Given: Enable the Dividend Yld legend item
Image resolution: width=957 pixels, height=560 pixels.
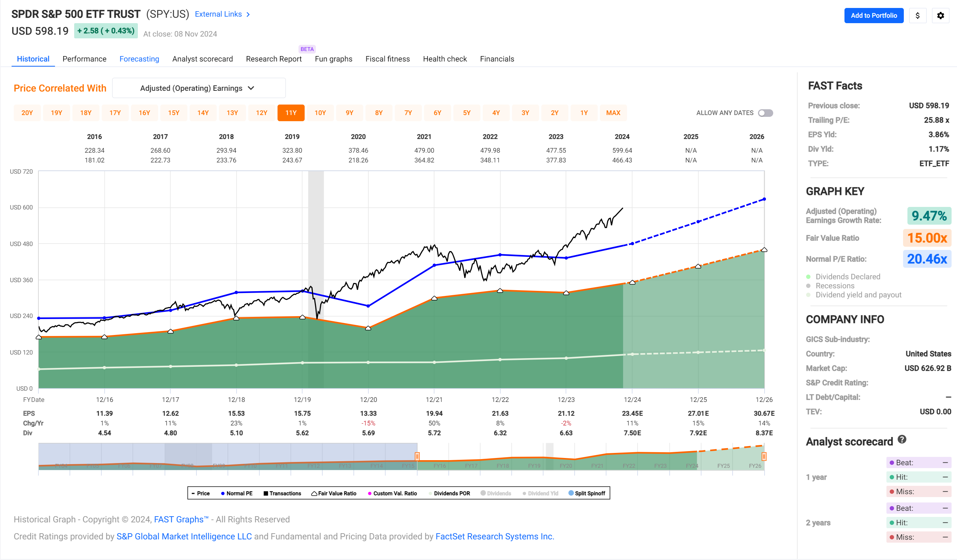Looking at the screenshot, I should [x=541, y=493].
